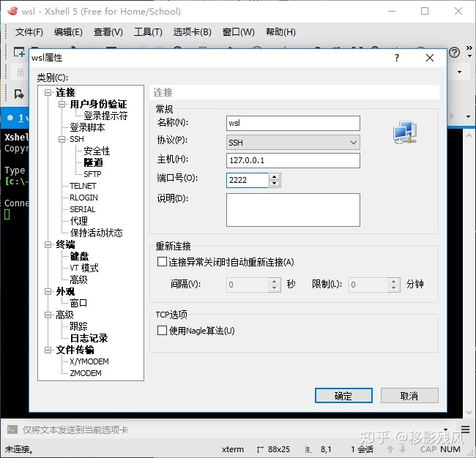
Task: Click the new session icon in Xshell toolbar
Action: tap(19, 52)
